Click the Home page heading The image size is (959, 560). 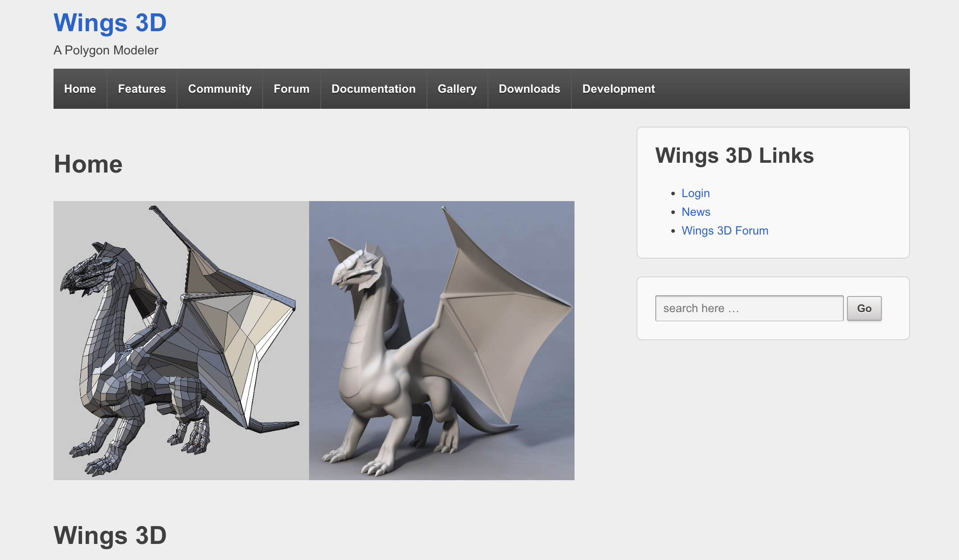point(88,164)
